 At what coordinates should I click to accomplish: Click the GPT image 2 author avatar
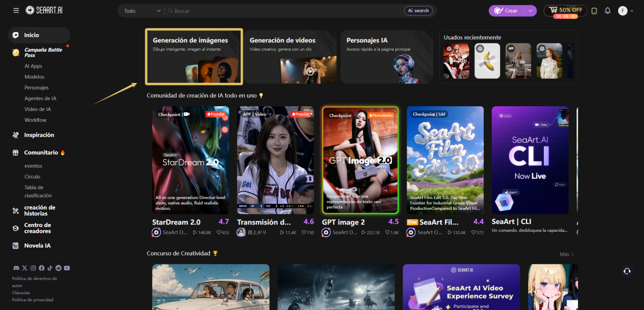[326, 232]
